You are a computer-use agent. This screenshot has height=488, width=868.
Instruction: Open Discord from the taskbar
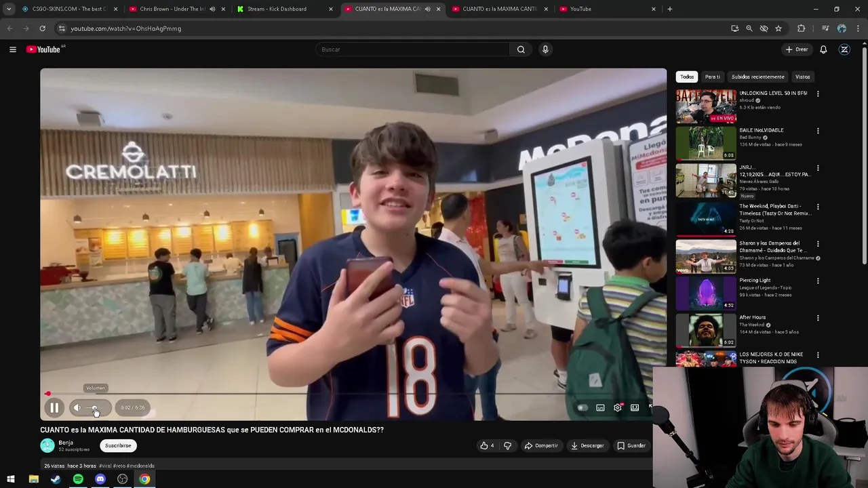[x=100, y=479]
